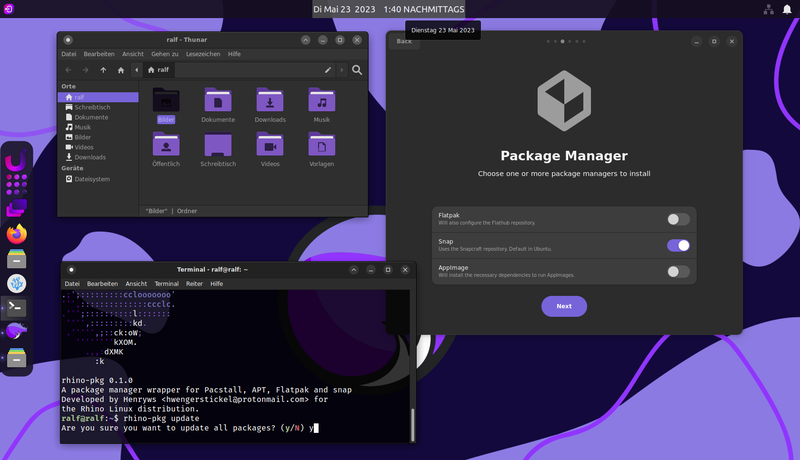Select ralf in Thunar sidebar
Screen dimensions: 800x460
coord(98,97)
